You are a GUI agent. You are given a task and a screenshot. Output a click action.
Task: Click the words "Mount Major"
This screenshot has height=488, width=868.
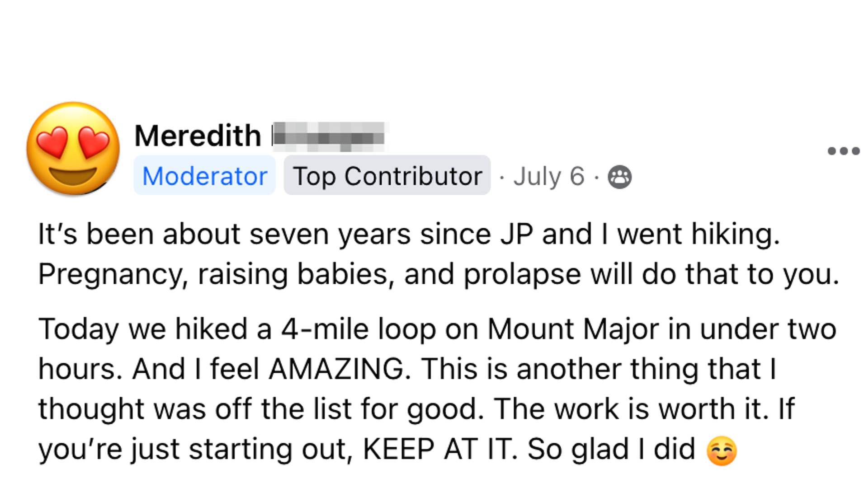pos(573,329)
